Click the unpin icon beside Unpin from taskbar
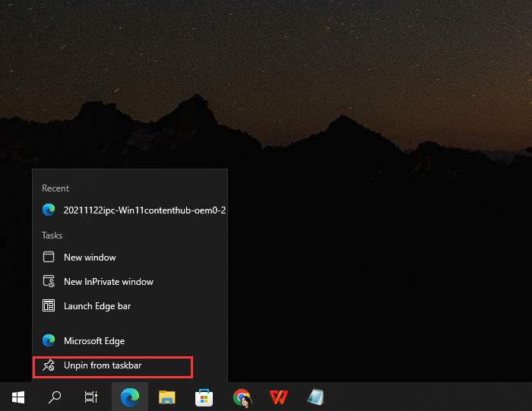This screenshot has width=532, height=411. 49,366
